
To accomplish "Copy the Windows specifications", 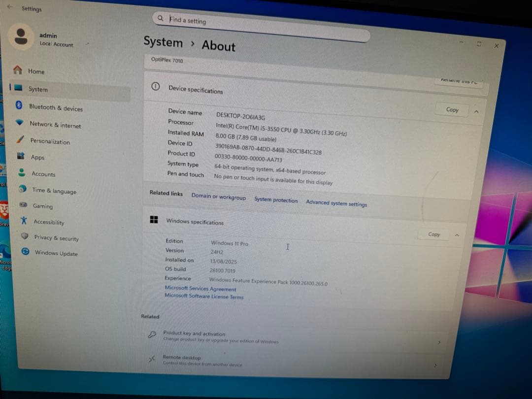I will coord(434,234).
